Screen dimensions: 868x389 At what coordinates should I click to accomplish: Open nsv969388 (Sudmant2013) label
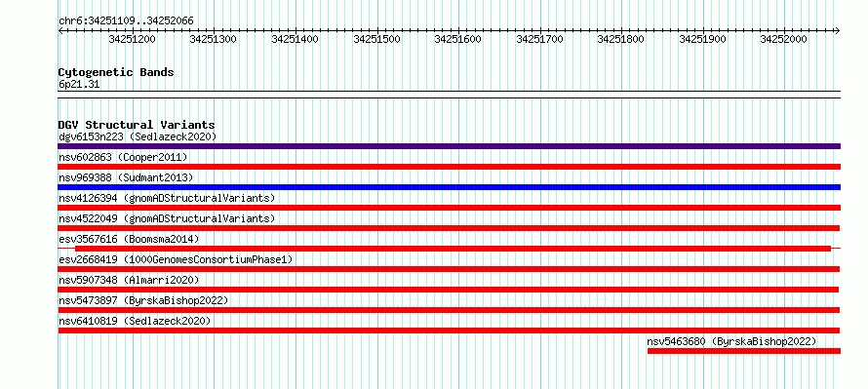pos(126,177)
